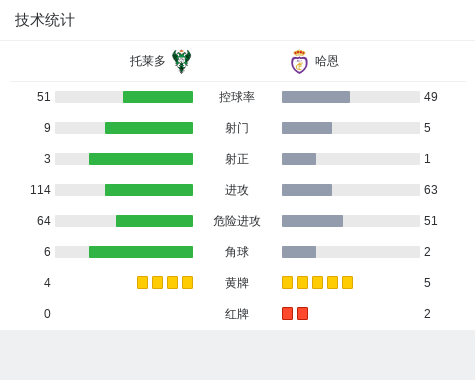Click the 红牌 stat label
The image size is (475, 380).
pos(237,314)
